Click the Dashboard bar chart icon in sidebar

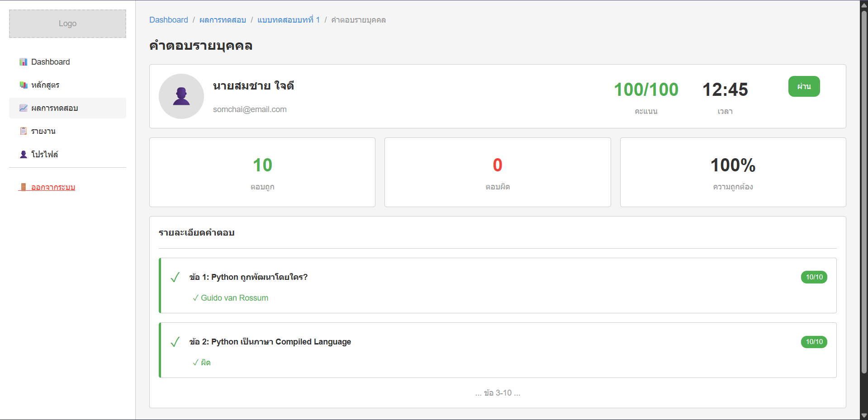tap(24, 62)
